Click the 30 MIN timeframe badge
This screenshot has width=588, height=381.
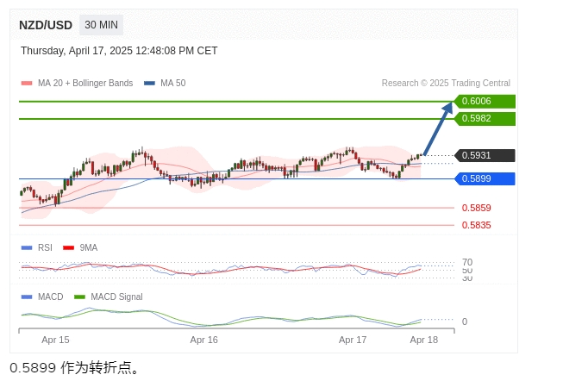pos(101,25)
